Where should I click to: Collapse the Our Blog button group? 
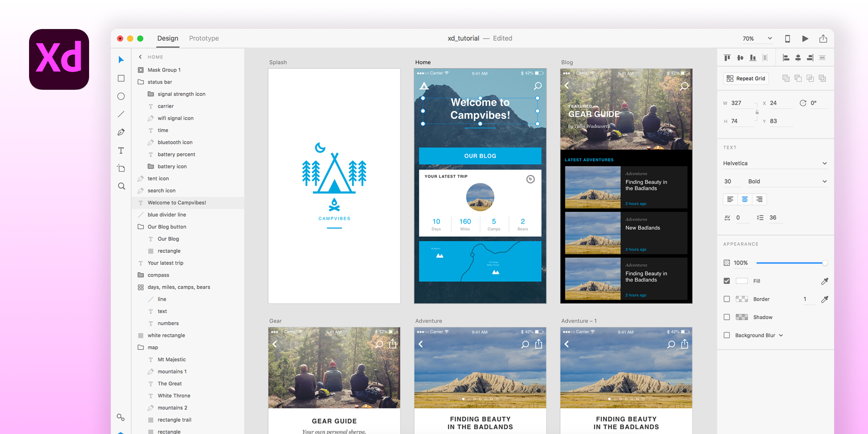point(141,227)
